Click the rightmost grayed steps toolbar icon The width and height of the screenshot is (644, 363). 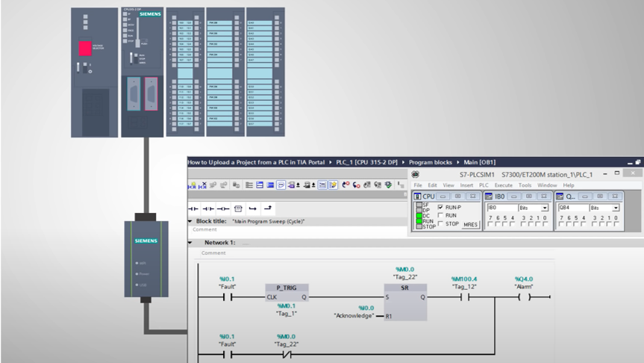[401, 185]
